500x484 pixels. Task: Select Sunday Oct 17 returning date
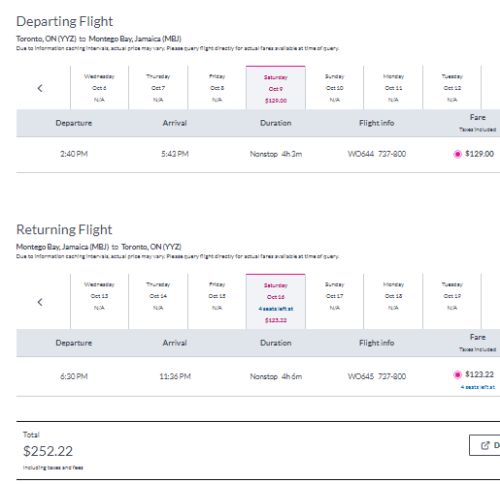[x=334, y=296]
